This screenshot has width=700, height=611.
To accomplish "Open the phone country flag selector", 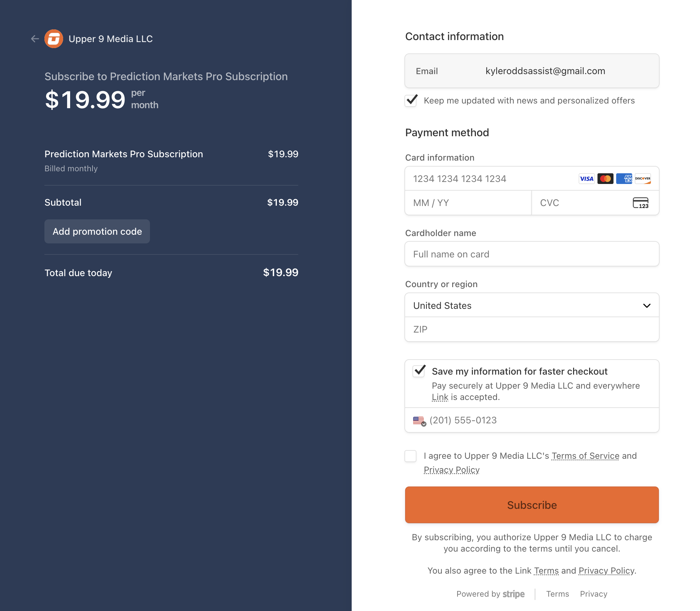I will pyautogui.click(x=418, y=420).
